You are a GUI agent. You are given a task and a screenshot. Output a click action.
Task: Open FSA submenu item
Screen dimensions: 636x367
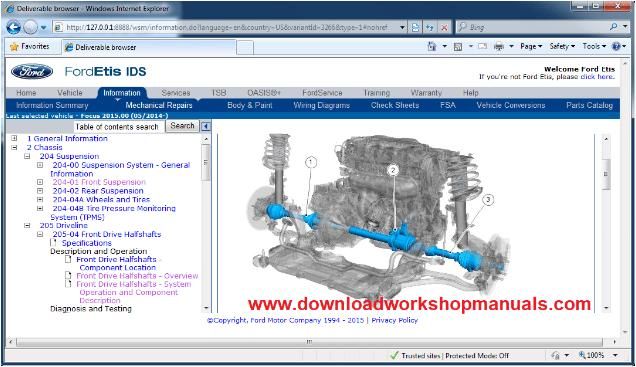448,105
